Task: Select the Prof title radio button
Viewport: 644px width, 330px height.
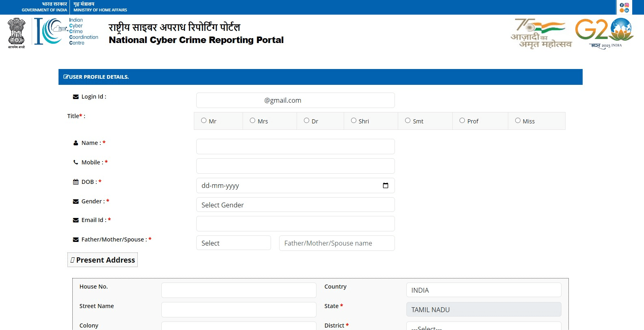Action: pyautogui.click(x=462, y=121)
